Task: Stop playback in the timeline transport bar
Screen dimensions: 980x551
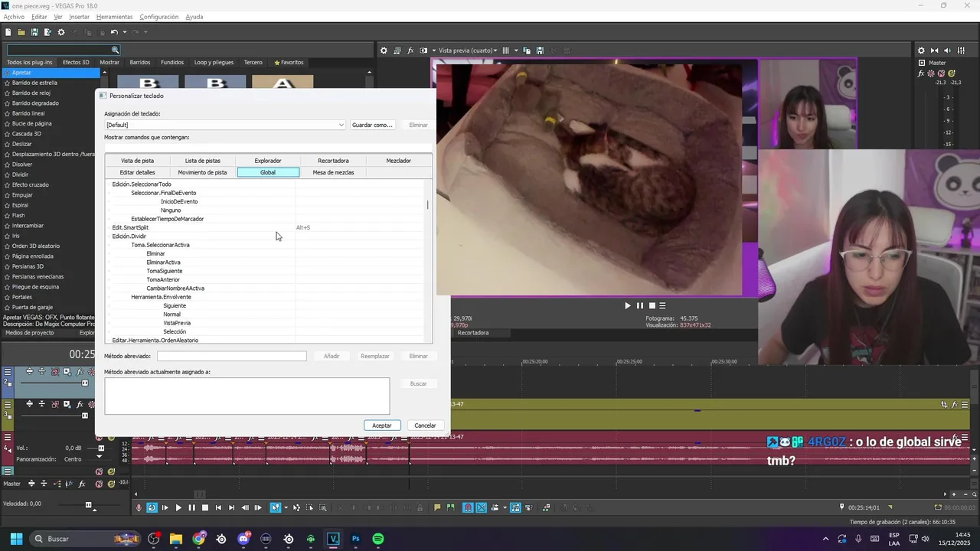Action: click(204, 507)
